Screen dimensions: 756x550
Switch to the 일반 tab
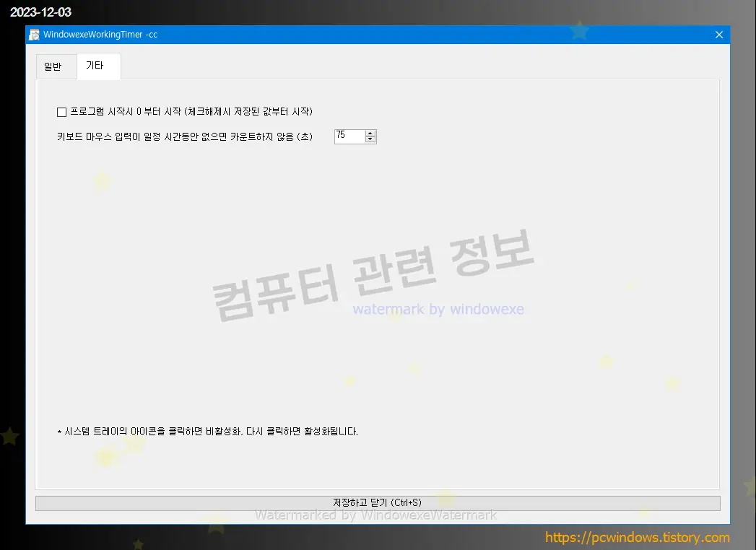coord(56,66)
